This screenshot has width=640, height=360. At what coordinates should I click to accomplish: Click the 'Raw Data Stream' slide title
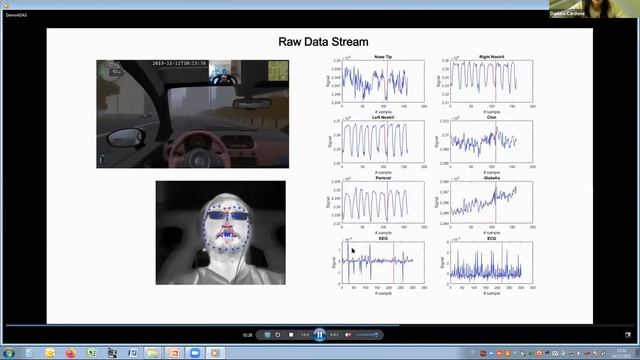coord(323,42)
